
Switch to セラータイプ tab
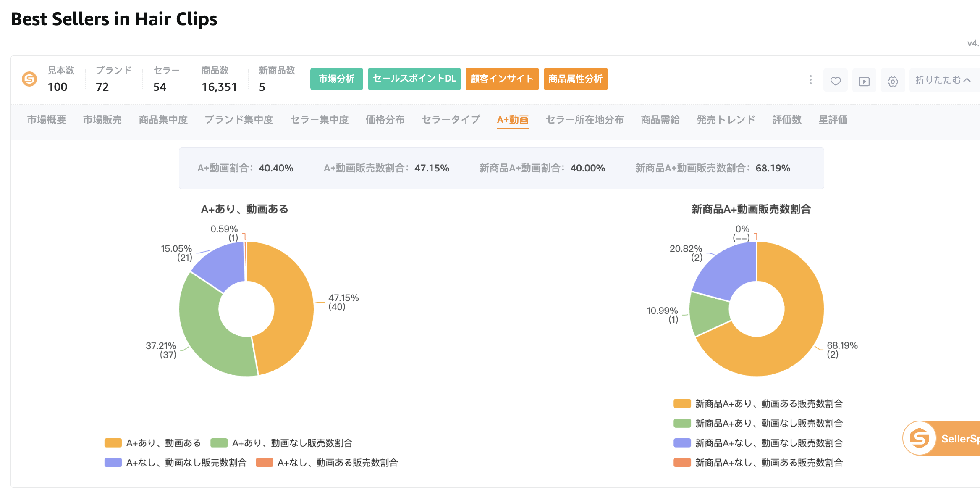(451, 120)
